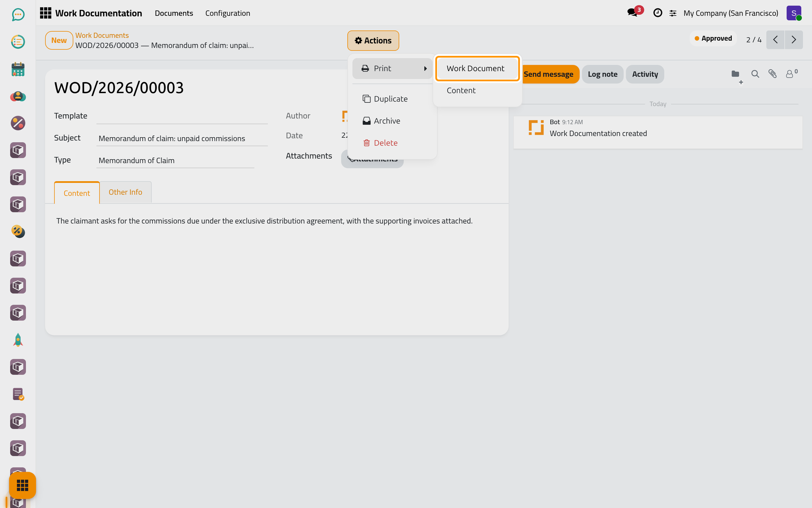Select the Content tab
Viewport: 812px width, 508px height.
click(x=77, y=193)
